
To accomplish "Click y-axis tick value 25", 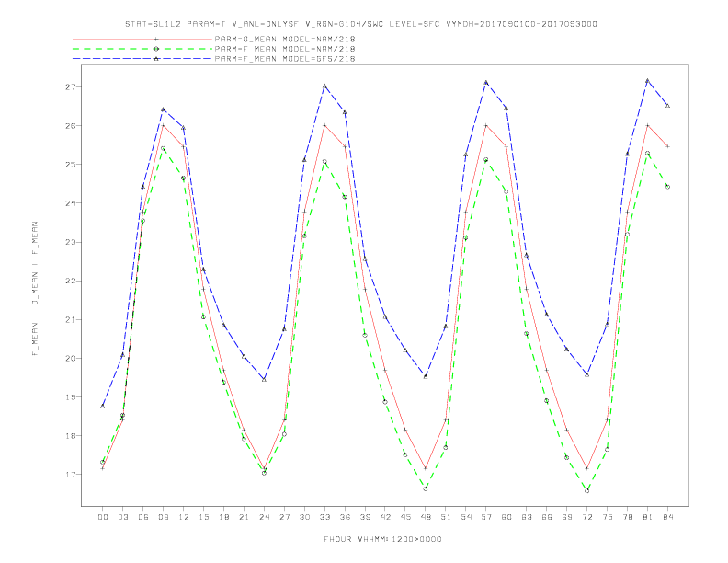I will coord(71,165).
